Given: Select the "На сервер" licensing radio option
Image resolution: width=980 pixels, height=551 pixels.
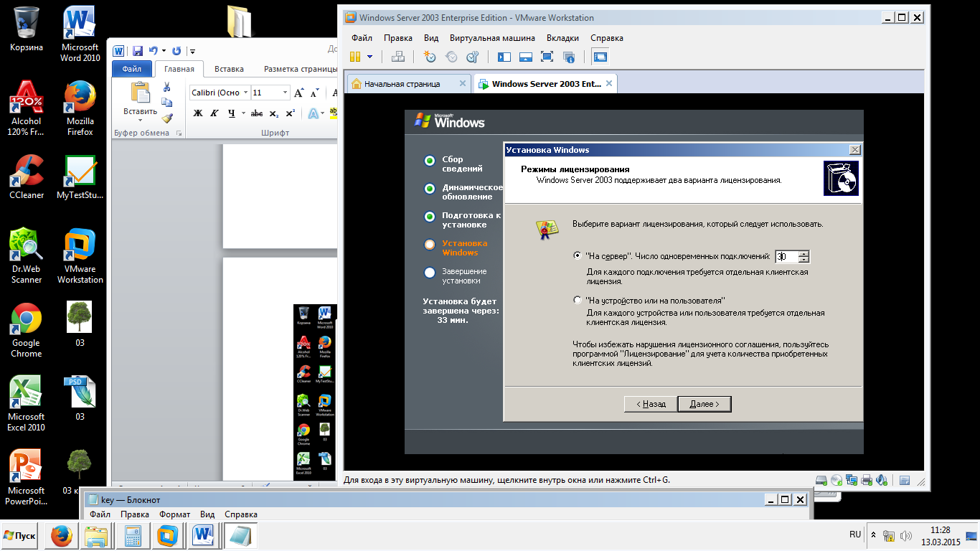Looking at the screenshot, I should coord(578,256).
